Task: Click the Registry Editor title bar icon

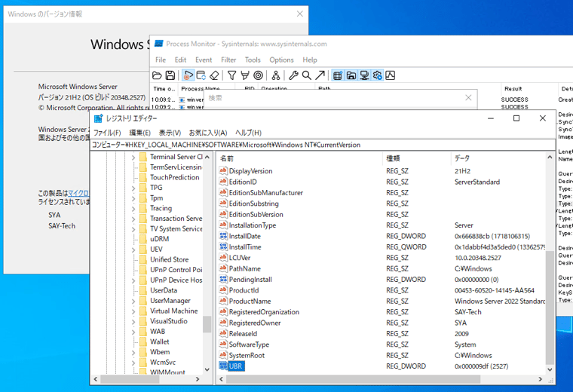Action: 98,118
